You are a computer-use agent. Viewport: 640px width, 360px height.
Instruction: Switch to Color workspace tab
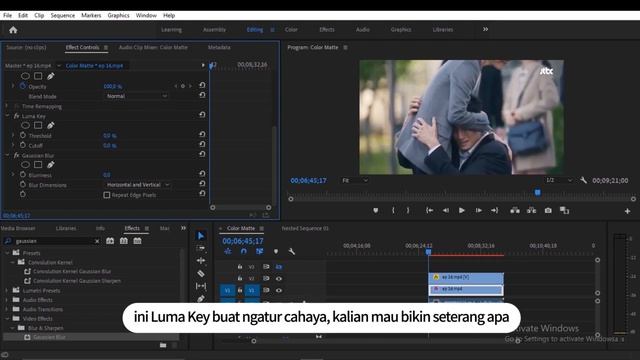click(x=291, y=29)
